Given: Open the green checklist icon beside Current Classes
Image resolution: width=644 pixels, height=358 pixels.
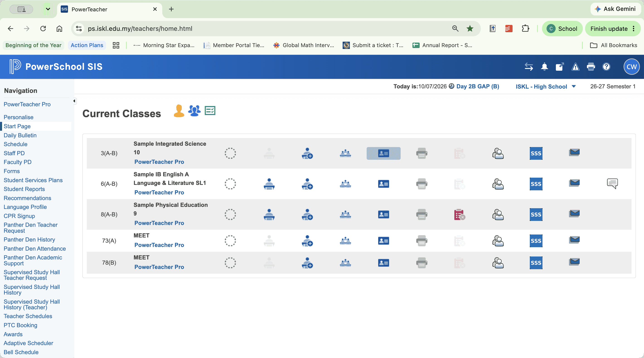Looking at the screenshot, I should coord(210,111).
